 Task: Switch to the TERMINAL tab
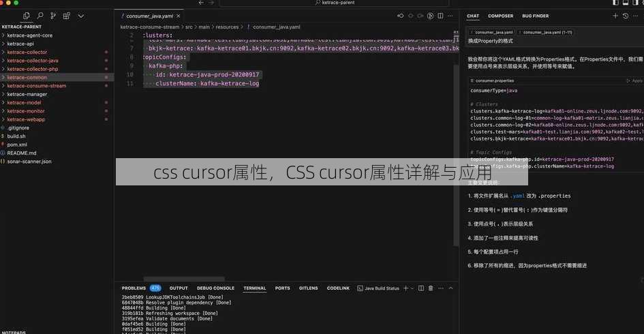[254, 288]
